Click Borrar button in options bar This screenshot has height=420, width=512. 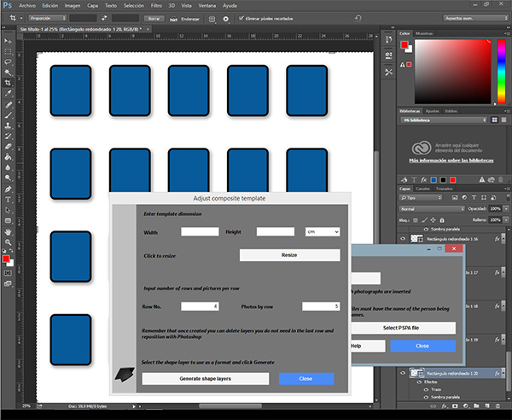[x=154, y=19]
